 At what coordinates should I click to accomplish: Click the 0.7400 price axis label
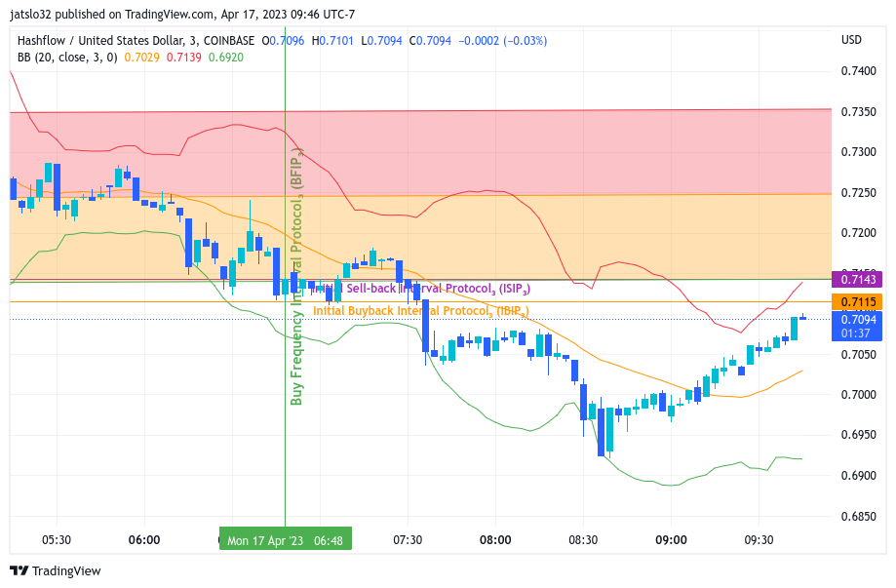858,71
